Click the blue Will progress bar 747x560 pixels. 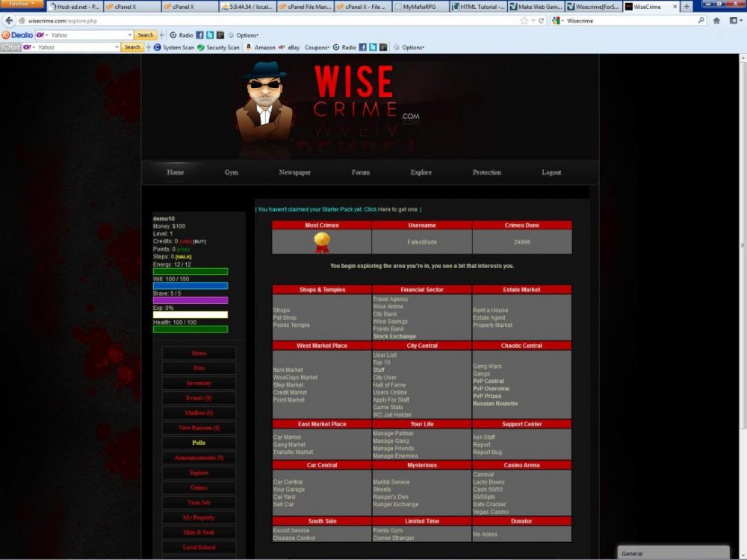190,286
